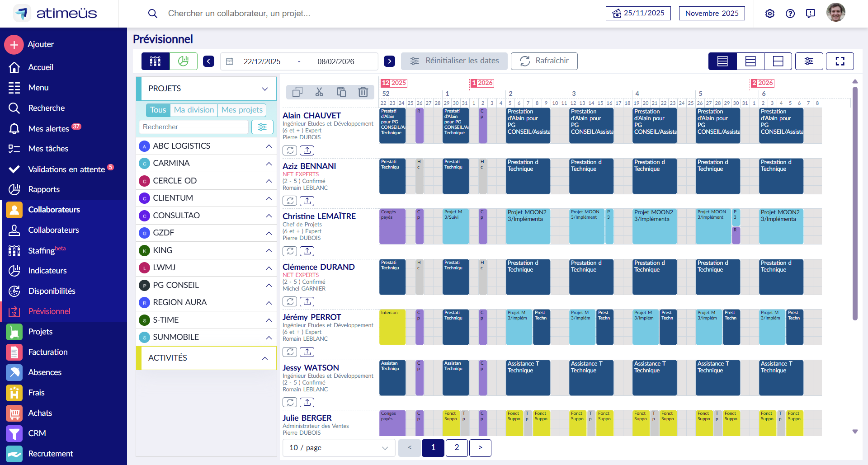868x465 pixels.
Task: Select the medium rows display mode
Action: (750, 61)
